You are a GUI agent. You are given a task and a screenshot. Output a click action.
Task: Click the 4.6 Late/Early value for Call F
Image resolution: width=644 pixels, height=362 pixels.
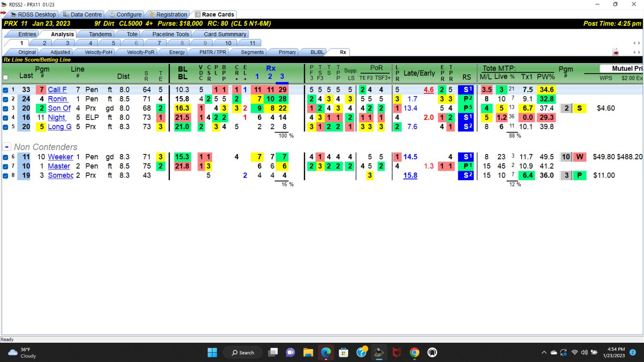click(428, 90)
